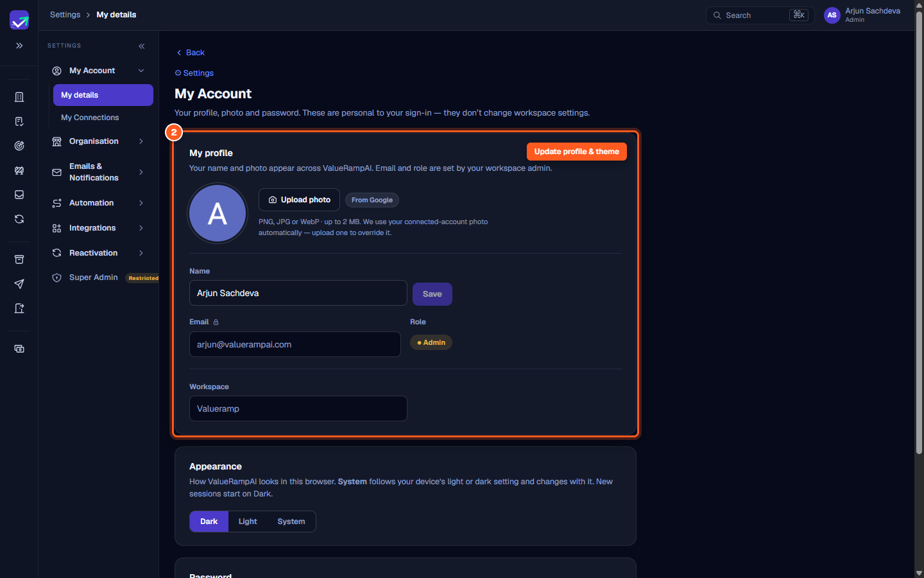Viewport: 924px width, 578px height.
Task: Select the Dark appearance option
Action: click(x=209, y=521)
